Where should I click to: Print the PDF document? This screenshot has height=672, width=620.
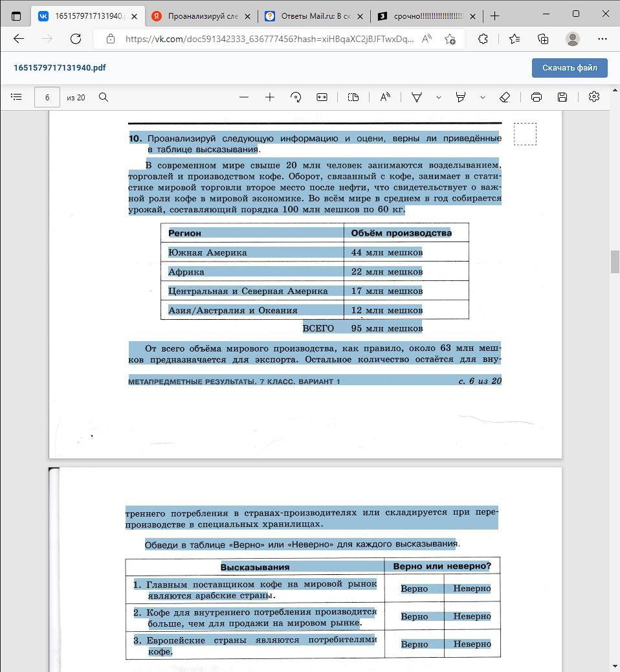536,97
